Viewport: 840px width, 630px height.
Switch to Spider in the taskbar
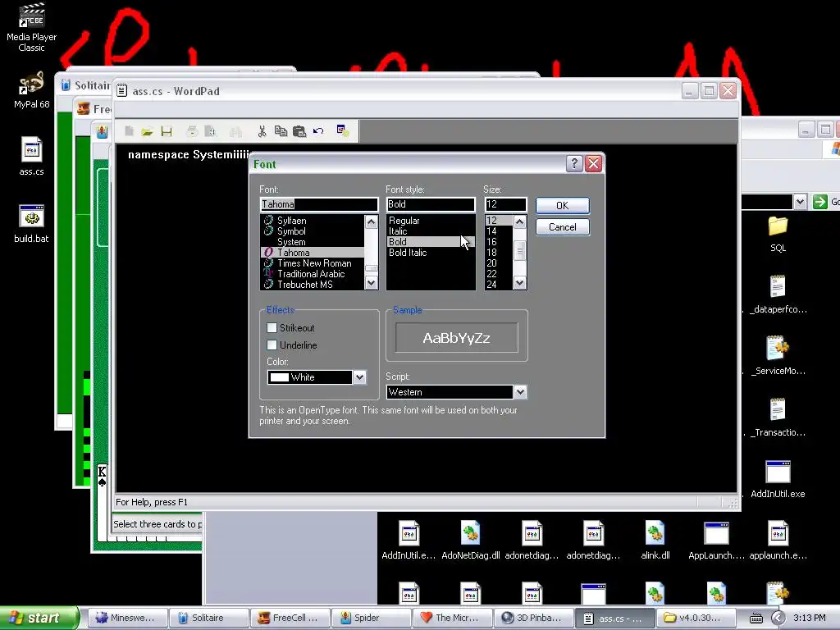tap(371, 618)
